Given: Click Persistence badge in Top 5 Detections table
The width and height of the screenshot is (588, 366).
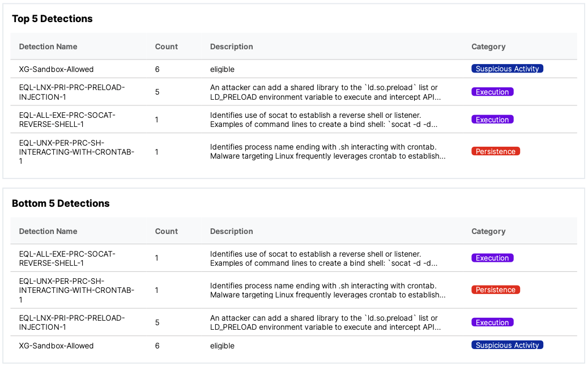Looking at the screenshot, I should [495, 151].
